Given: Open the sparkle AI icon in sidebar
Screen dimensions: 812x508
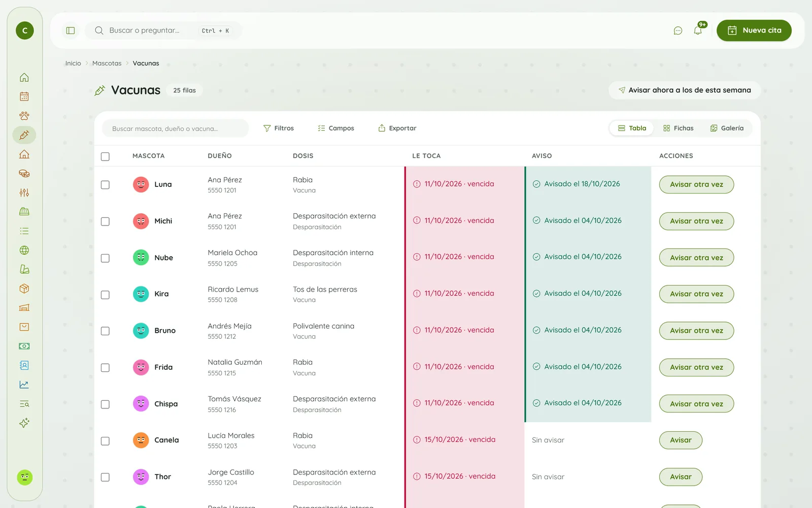Looking at the screenshot, I should click(x=24, y=423).
